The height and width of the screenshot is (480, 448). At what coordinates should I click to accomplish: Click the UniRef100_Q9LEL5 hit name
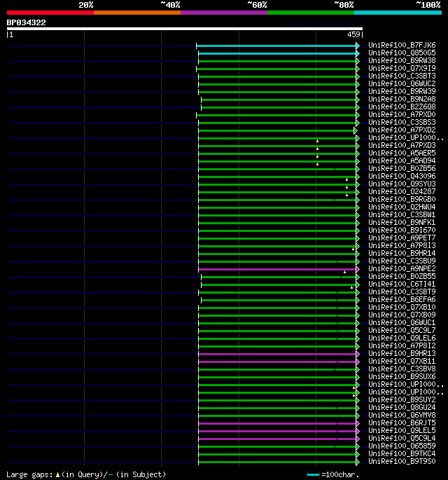click(402, 431)
